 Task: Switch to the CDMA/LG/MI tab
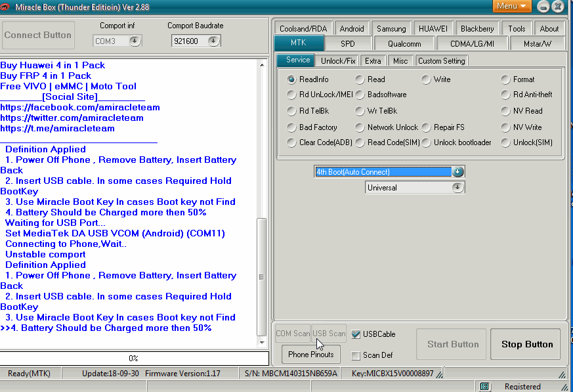click(472, 44)
